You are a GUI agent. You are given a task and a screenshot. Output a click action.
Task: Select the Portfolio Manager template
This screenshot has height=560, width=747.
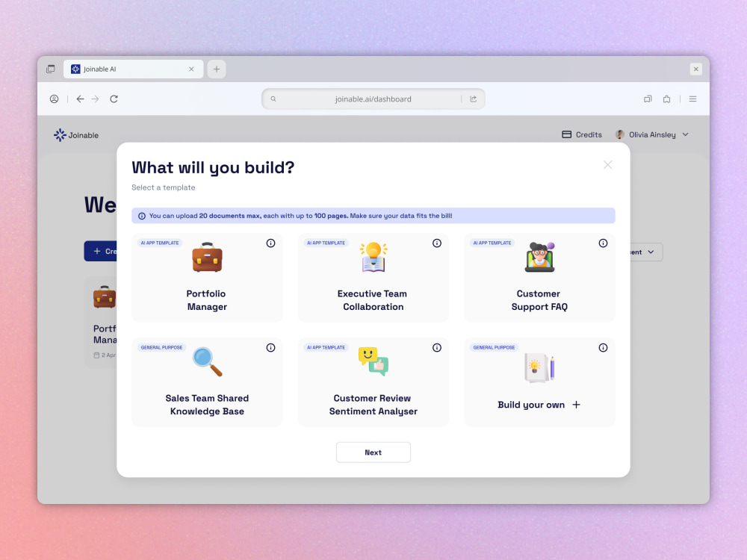pyautogui.click(x=207, y=278)
